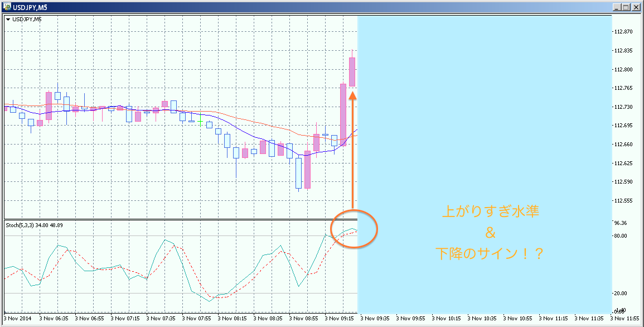This screenshot has height=327, width=644.
Task: Click the 80.00 stochastic level label
Action: point(620,235)
